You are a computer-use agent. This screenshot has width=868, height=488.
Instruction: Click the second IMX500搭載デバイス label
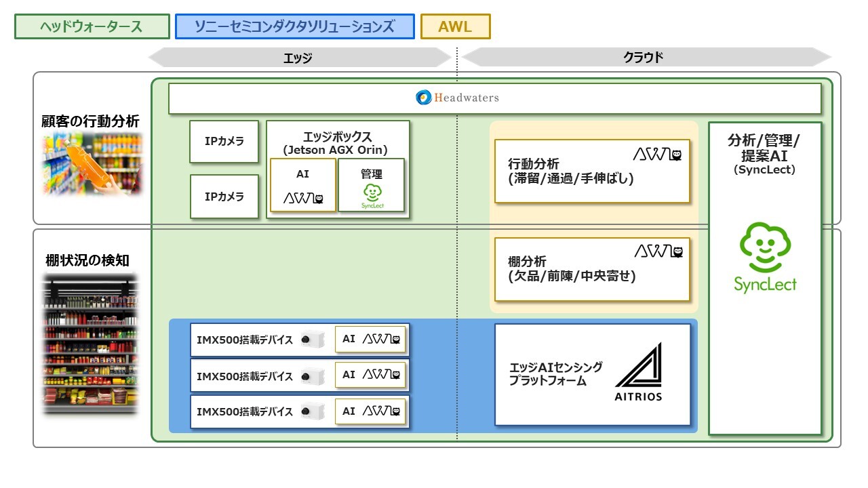[x=244, y=375]
